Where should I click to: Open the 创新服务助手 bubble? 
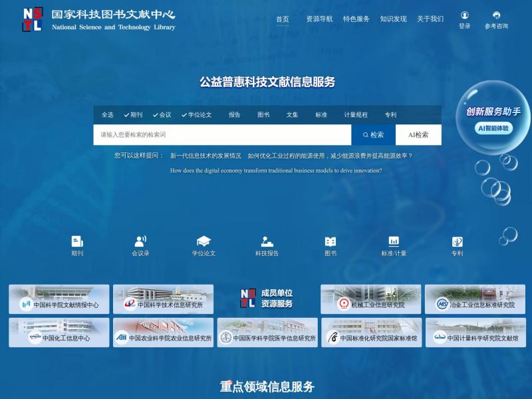493,118
